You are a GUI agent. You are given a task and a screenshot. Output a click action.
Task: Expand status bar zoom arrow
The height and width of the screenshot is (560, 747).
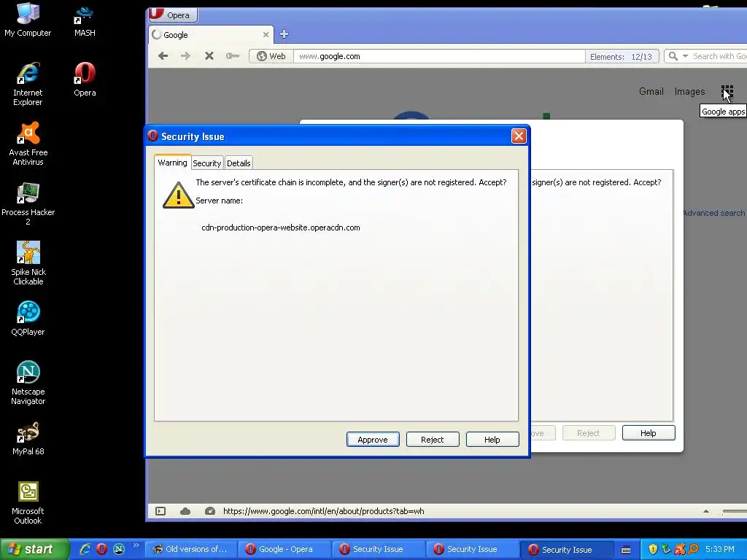point(706,511)
